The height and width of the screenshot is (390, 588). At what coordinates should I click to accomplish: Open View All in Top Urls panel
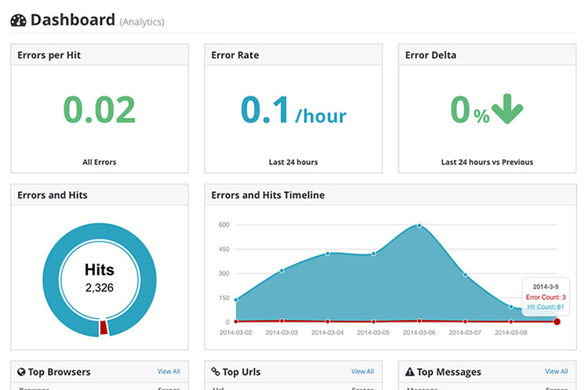363,371
